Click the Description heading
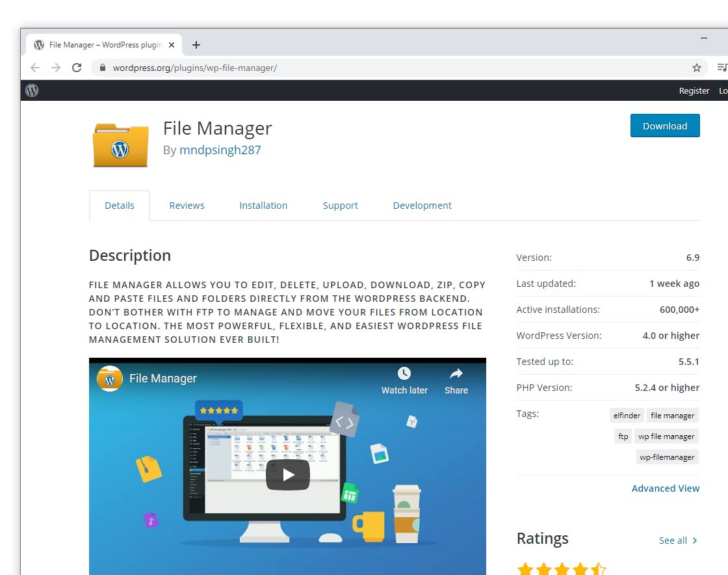Viewport: 728px width, 575px height. click(x=130, y=256)
